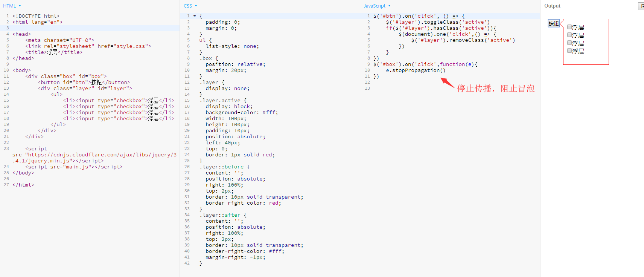Click the toggleClass('active') line

[438, 22]
